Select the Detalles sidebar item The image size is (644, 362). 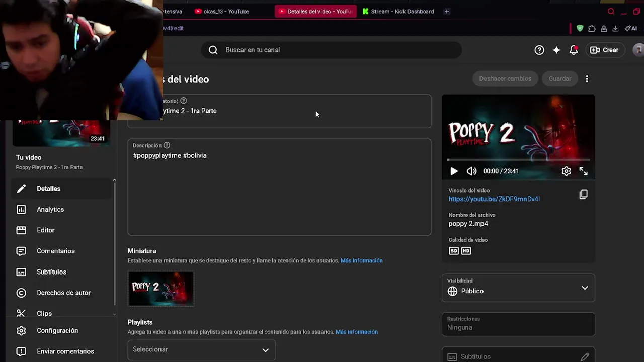tap(60, 189)
